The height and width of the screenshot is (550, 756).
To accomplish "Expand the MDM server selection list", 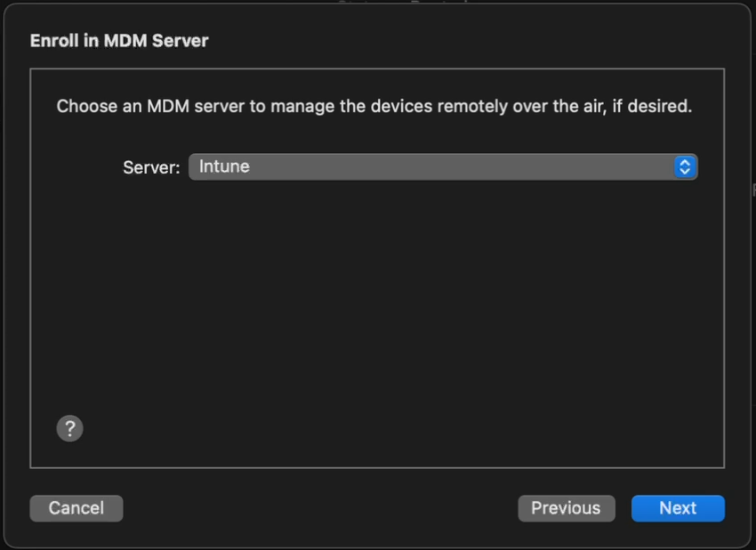I will 442,166.
